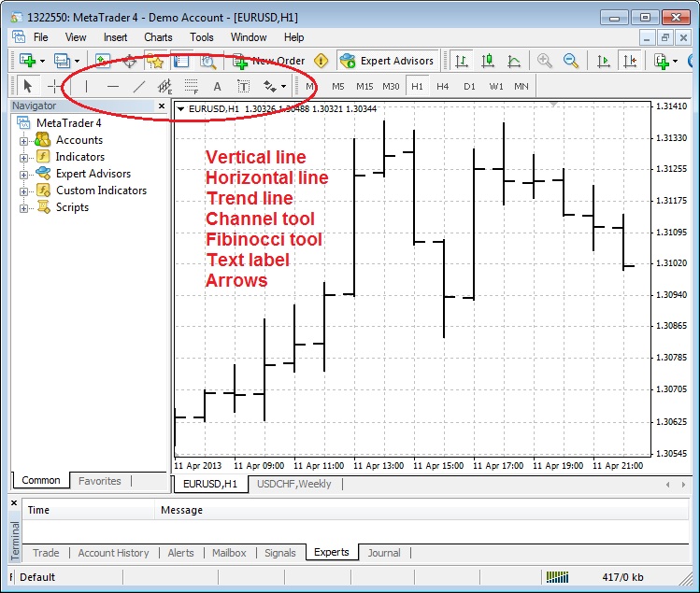The height and width of the screenshot is (593, 700).
Task: Expand the Profiles dropdown arrow
Action: click(x=77, y=61)
